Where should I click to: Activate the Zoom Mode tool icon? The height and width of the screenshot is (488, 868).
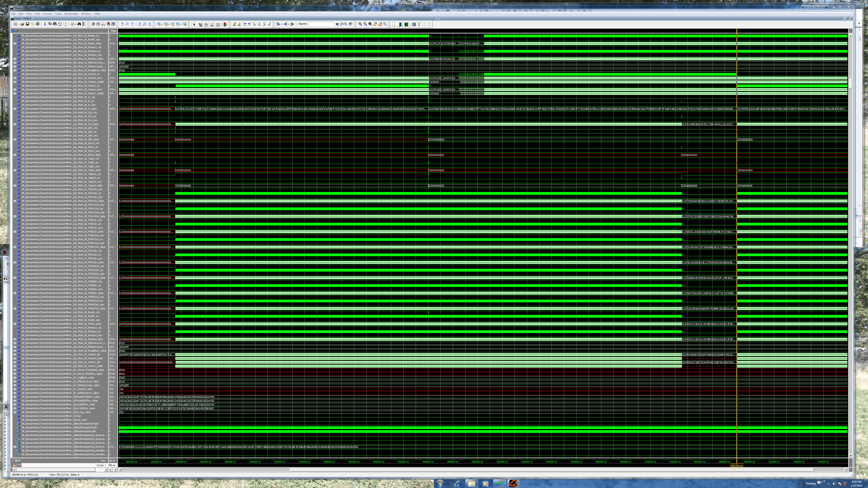coord(200,24)
